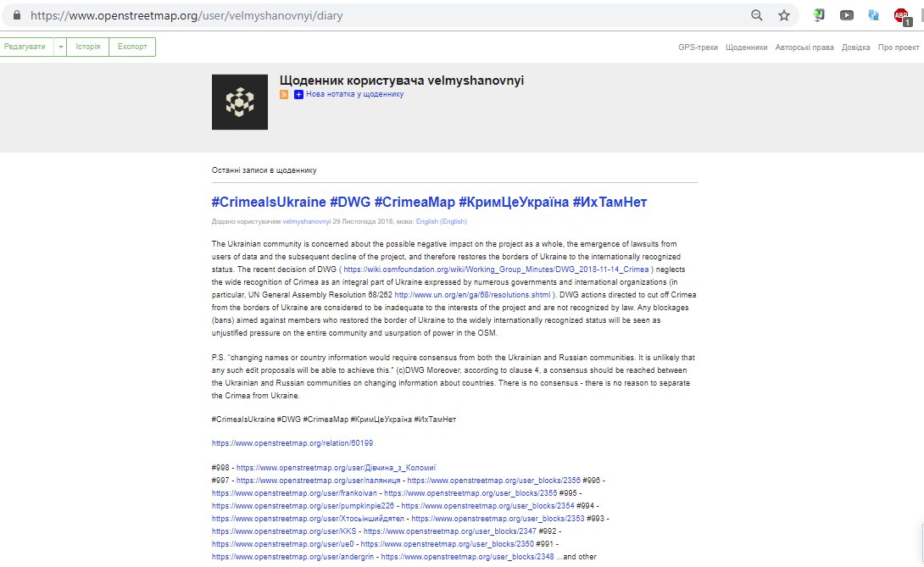
Task: Open the user Дівчина_з_Коломиї link
Action: [x=336, y=468]
